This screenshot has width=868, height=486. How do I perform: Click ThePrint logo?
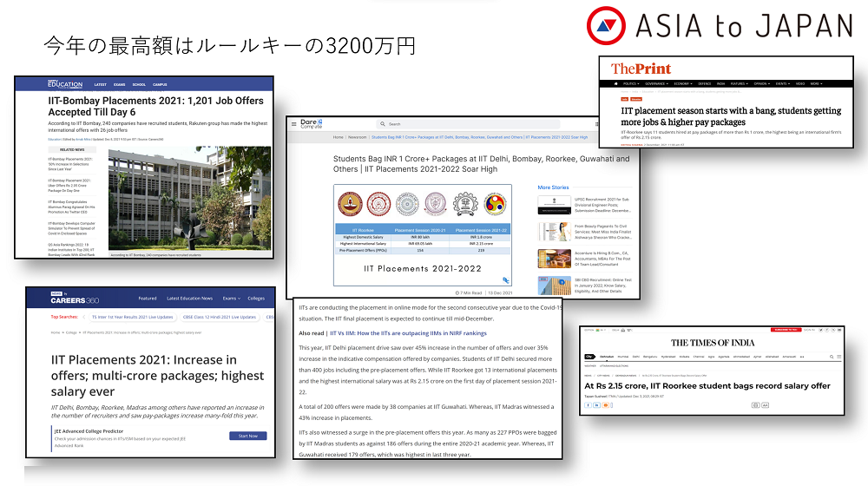(x=641, y=69)
